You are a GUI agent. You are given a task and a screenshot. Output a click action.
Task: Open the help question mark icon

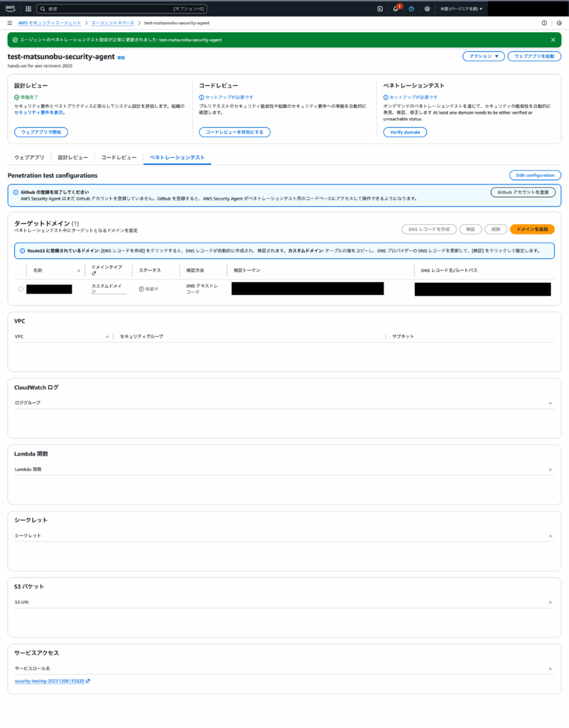click(411, 9)
